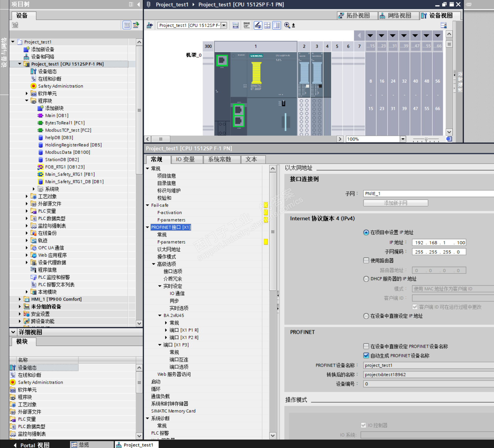Open the device selector dropdown arrow
The width and height of the screenshot is (494, 448).
224,25
